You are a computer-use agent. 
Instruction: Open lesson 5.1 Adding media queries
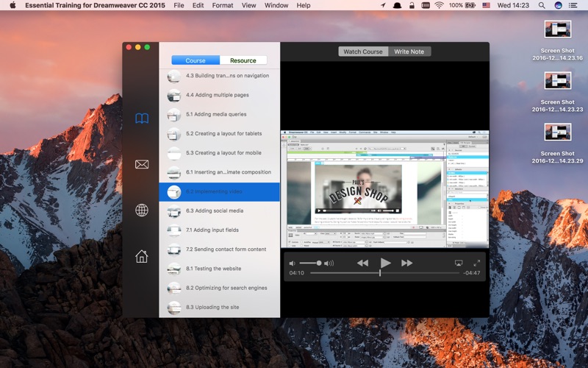219,114
